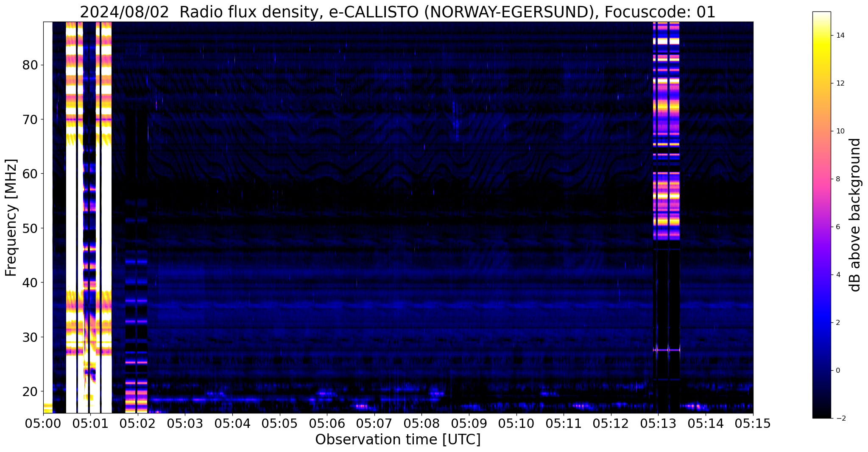868x452 pixels.
Task: Click the 'dB above background' colorbar label
Action: coord(855,215)
